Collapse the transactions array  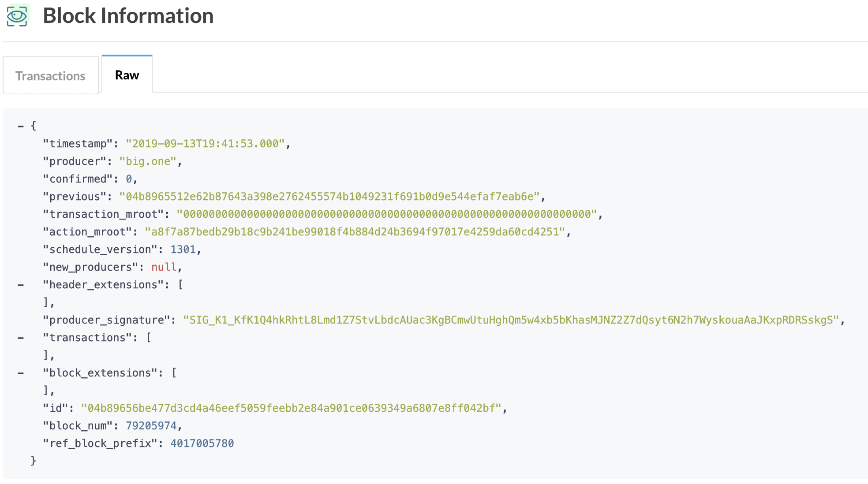20,338
